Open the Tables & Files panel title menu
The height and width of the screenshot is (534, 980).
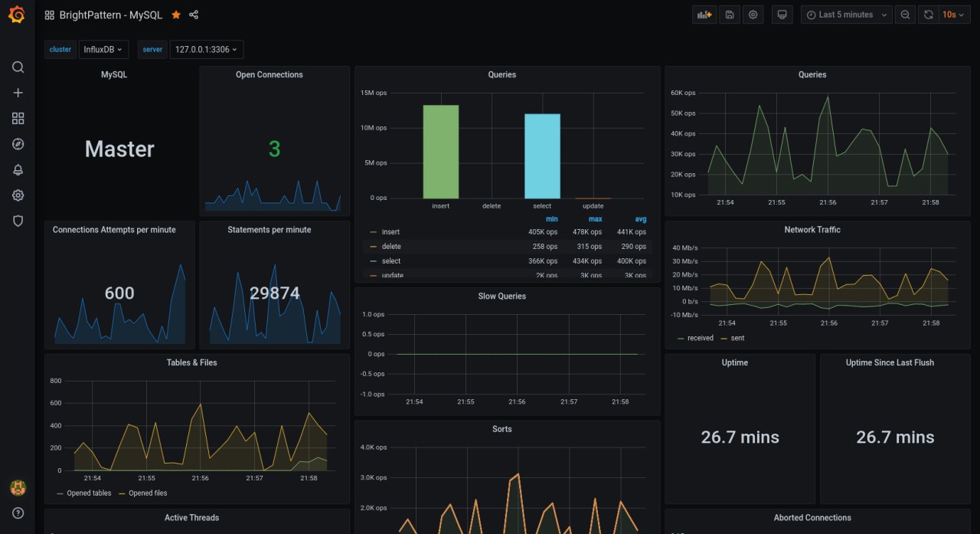(x=191, y=362)
